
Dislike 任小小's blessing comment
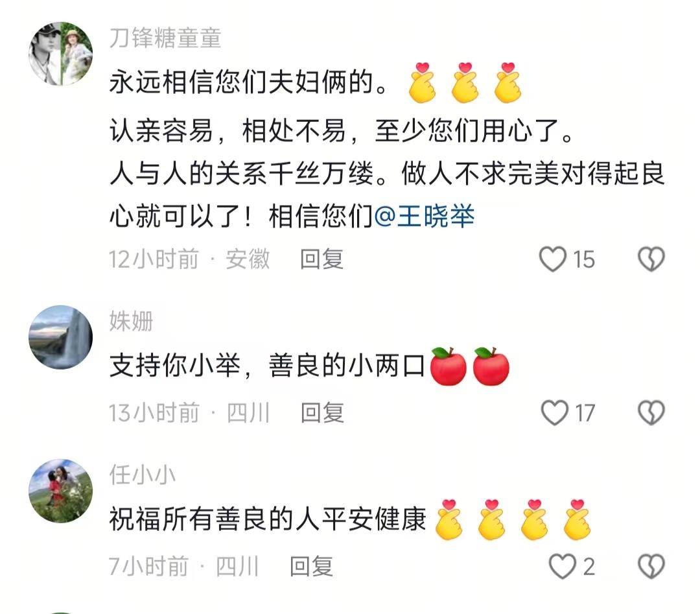click(x=651, y=566)
